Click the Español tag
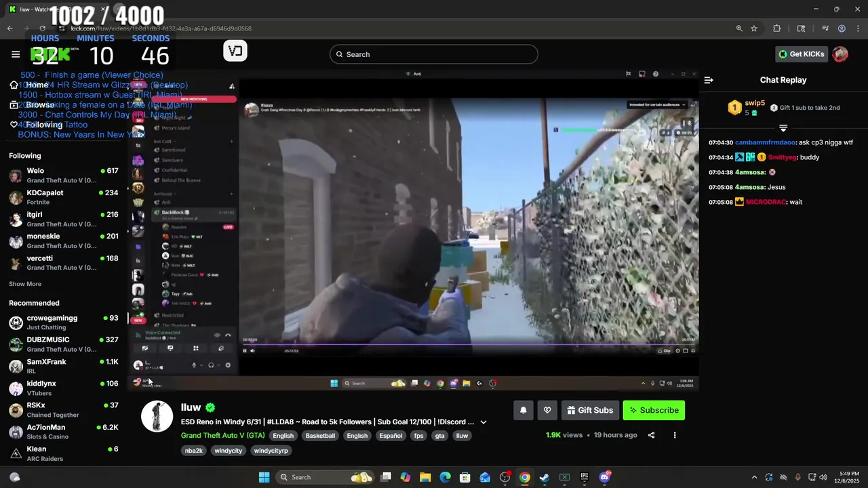This screenshot has height=488, width=868. [x=391, y=436]
